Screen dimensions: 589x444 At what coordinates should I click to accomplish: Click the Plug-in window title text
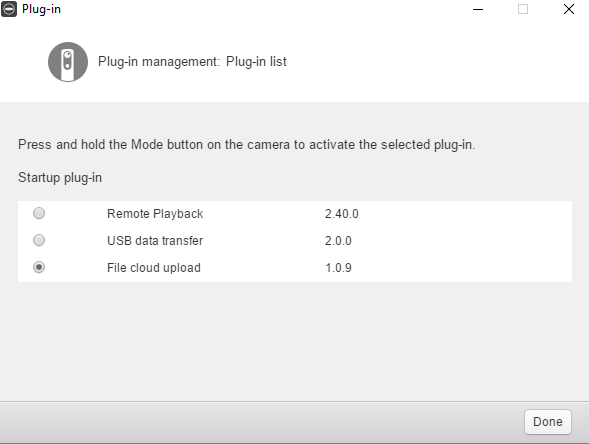point(41,9)
